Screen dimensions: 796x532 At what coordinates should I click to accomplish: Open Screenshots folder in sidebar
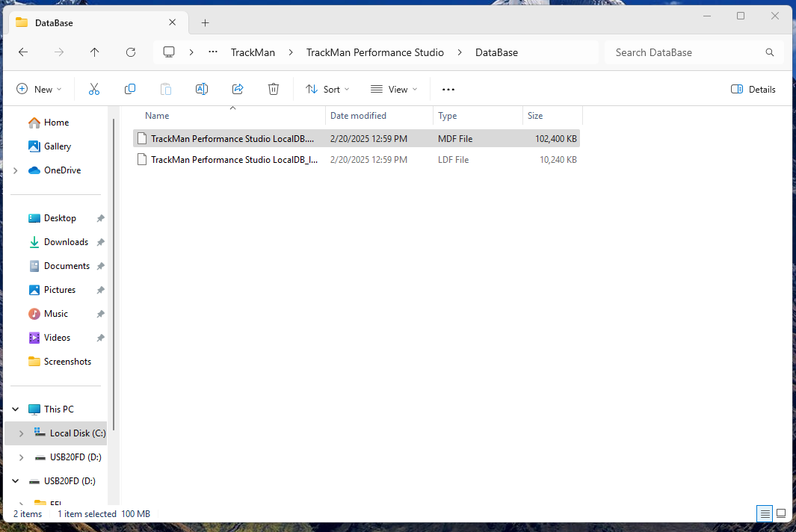coord(60,361)
